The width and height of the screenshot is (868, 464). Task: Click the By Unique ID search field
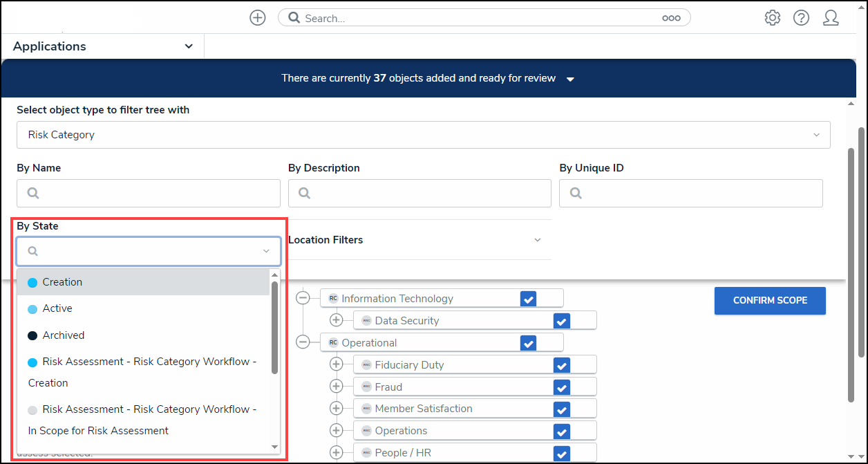(691, 194)
